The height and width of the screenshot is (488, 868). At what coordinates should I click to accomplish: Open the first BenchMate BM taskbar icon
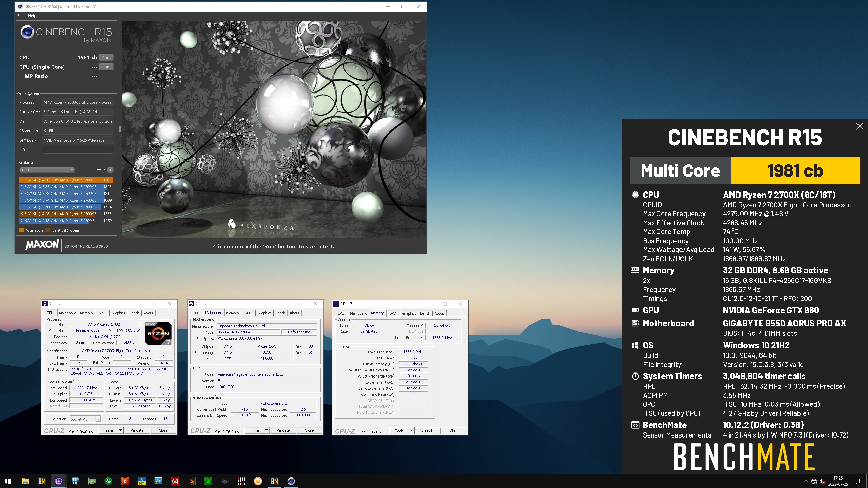(x=42, y=481)
